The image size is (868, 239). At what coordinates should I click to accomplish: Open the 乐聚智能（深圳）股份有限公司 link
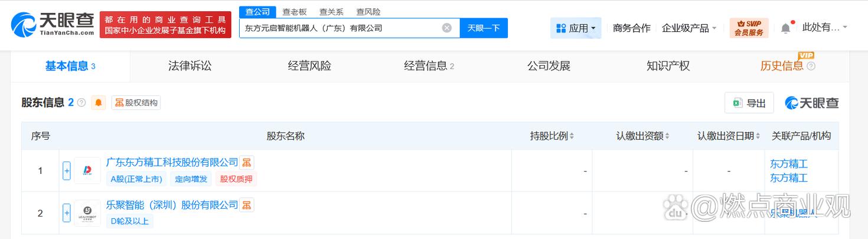(172, 205)
